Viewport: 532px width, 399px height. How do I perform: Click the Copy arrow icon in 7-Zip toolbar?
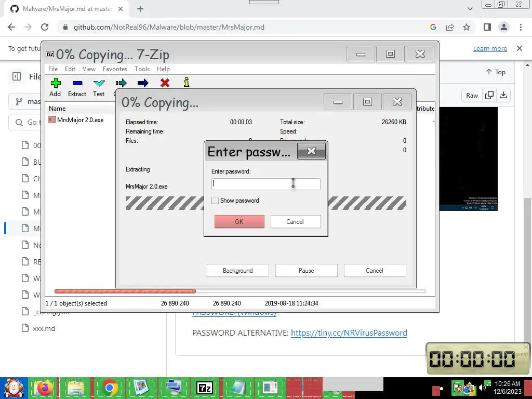(121, 83)
